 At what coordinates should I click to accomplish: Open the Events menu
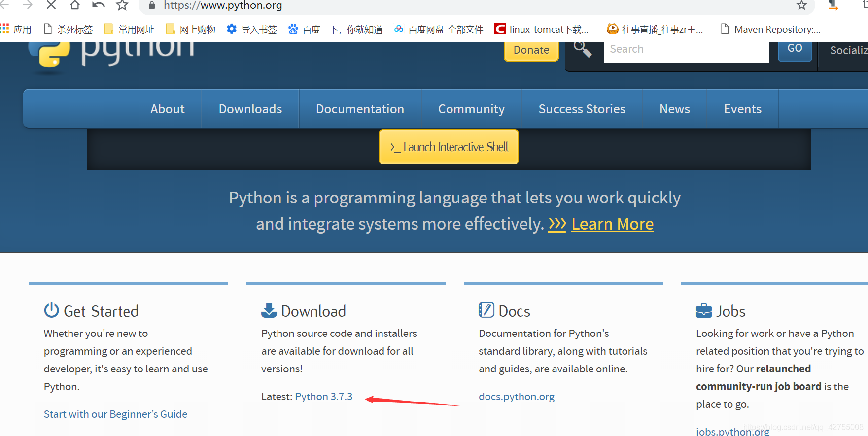(x=743, y=109)
